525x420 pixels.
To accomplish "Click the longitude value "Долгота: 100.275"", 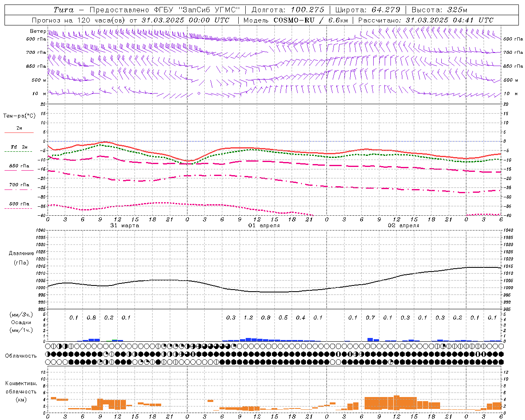I will (288, 10).
